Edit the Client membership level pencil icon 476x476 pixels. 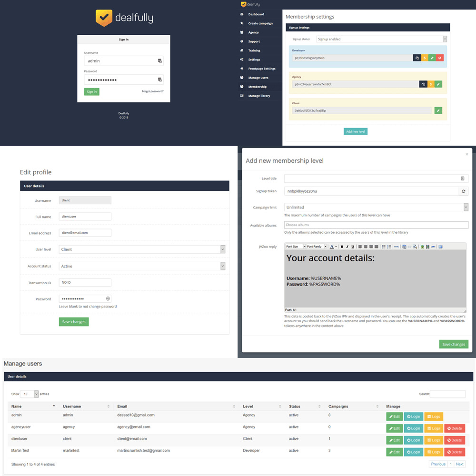[438, 110]
